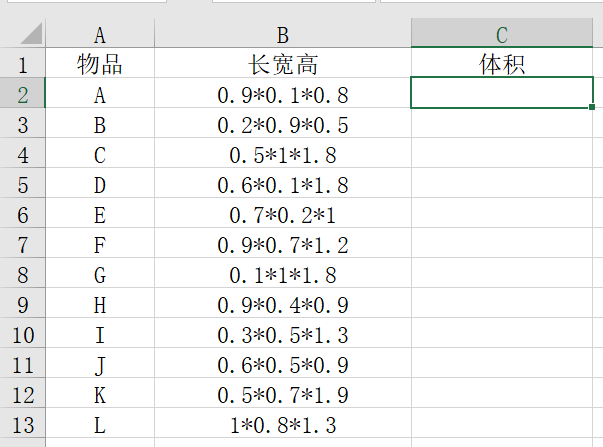Click cell containing 0.1*1*1.8
This screenshot has width=603, height=447.
point(283,273)
